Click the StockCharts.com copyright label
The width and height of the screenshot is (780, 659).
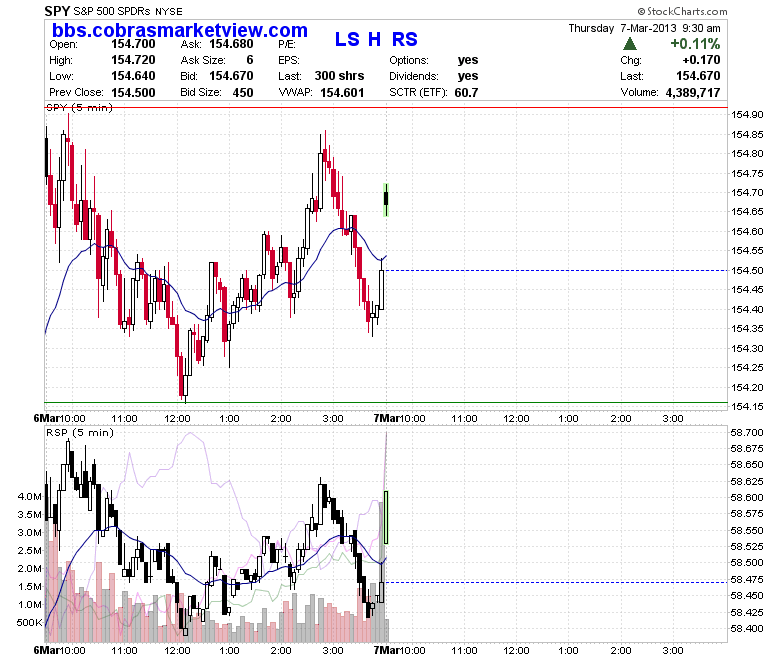point(682,11)
